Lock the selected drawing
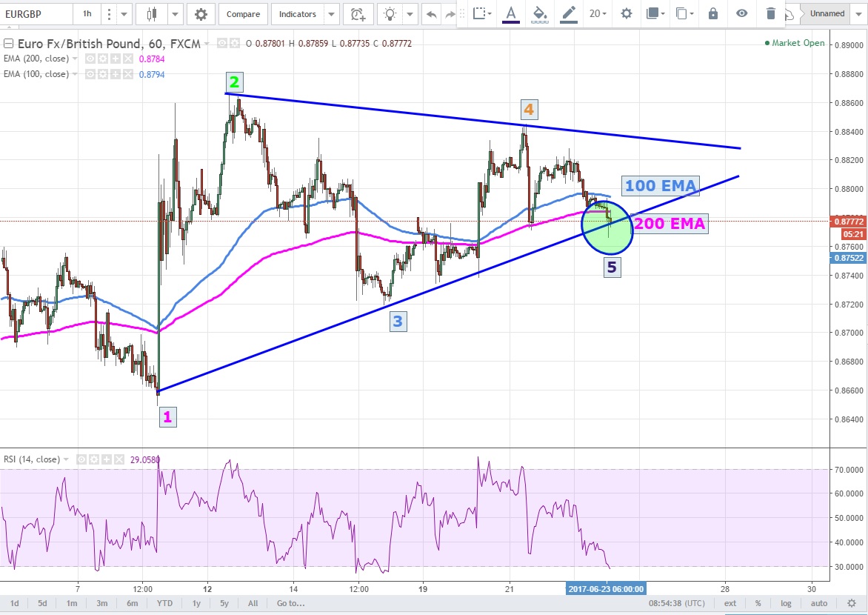This screenshot has height=615, width=868. pos(713,13)
